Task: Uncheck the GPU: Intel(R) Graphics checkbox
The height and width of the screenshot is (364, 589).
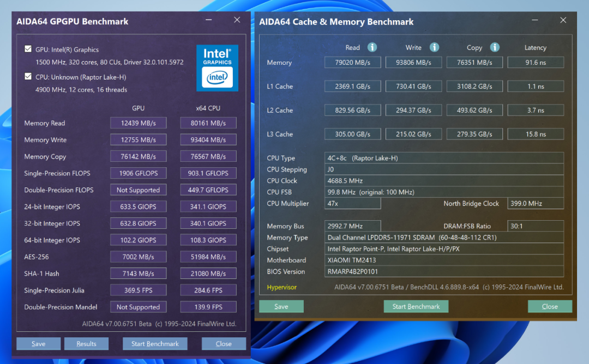Action: click(28, 49)
